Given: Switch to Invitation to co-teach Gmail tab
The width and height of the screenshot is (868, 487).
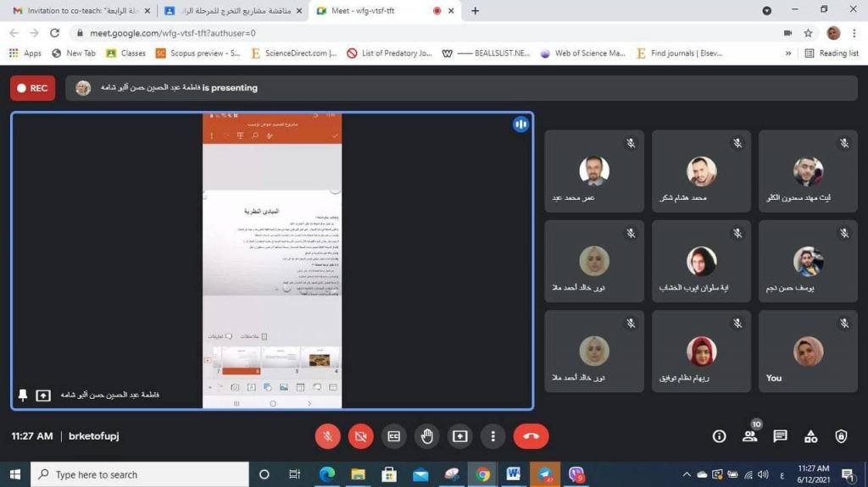Looking at the screenshot, I should [x=81, y=11].
